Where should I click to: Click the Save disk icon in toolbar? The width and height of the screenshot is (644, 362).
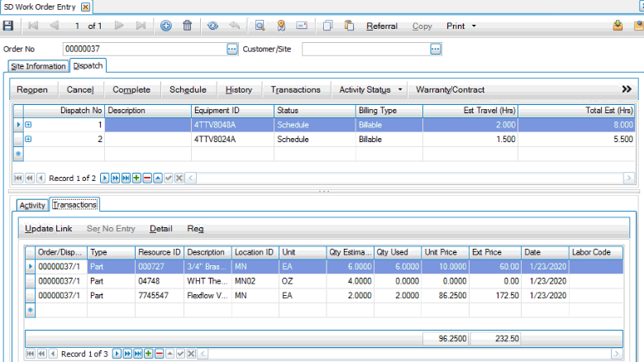(x=8, y=26)
